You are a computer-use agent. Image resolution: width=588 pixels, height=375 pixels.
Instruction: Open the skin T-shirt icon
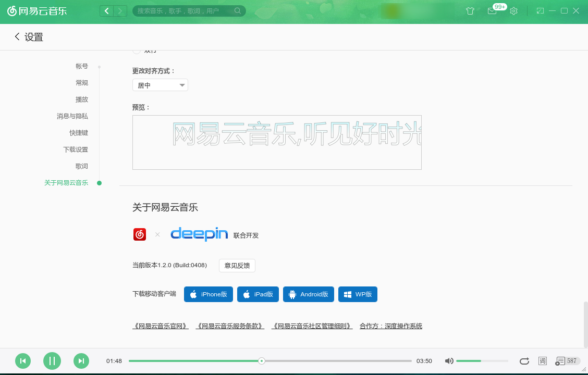pyautogui.click(x=470, y=11)
